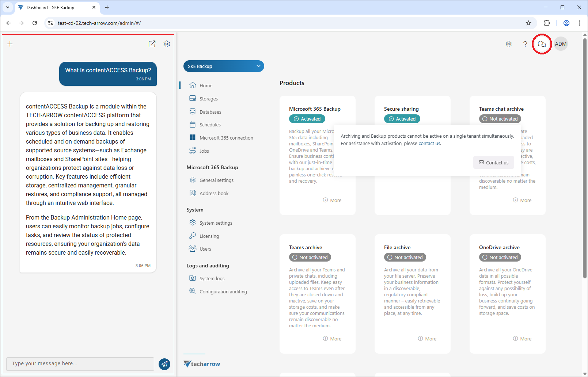Open the top-right settings gear
The width and height of the screenshot is (588, 377).
click(x=508, y=44)
